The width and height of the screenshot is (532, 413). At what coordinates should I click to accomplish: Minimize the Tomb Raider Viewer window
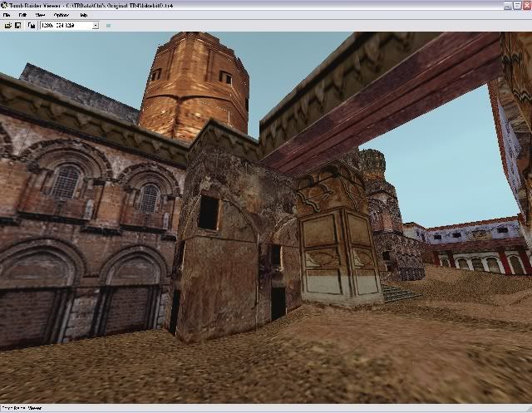pyautogui.click(x=507, y=5)
